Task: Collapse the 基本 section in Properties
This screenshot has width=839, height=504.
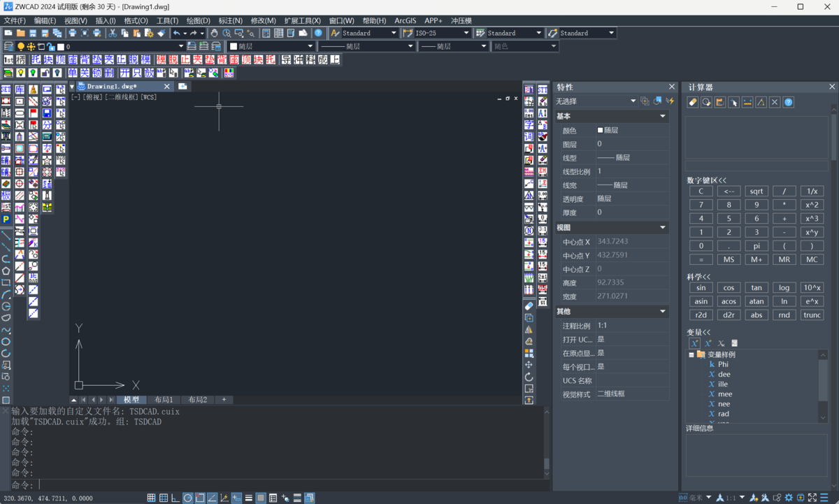Action: click(662, 116)
